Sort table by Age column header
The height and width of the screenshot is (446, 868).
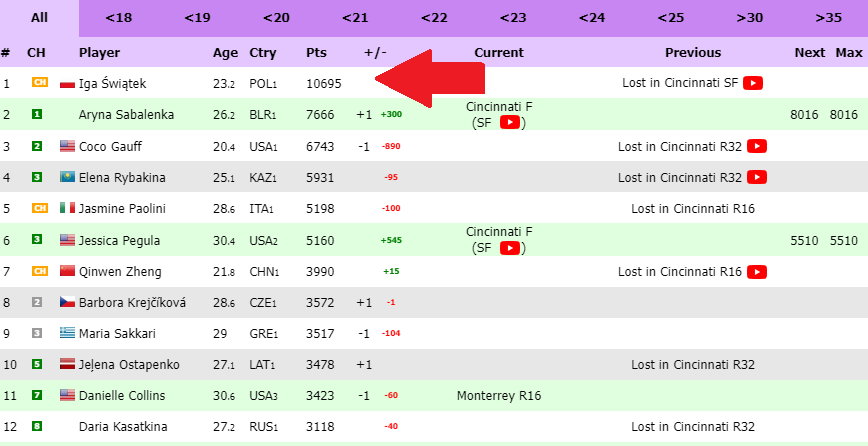tap(225, 53)
